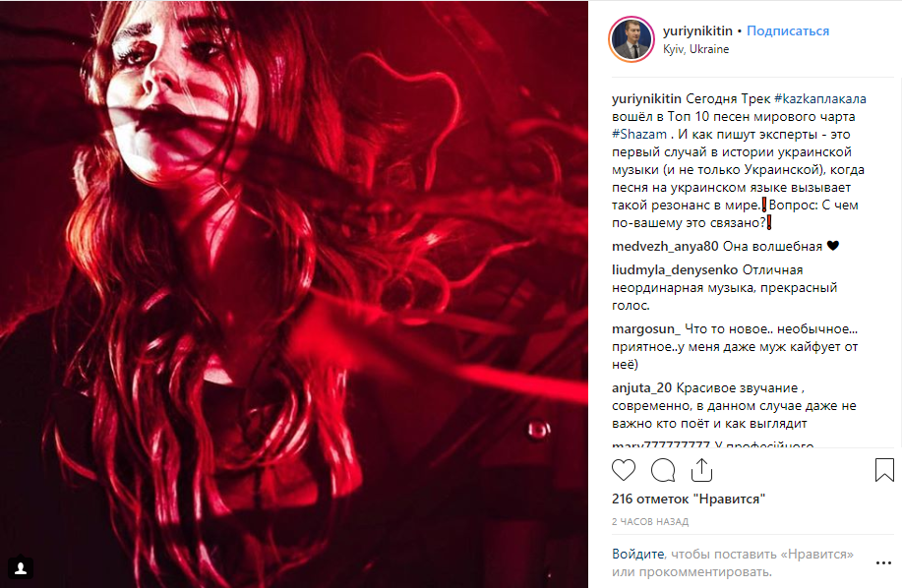Visit liudmyla_denysenko commenter profile
The height and width of the screenshot is (588, 902).
[x=675, y=270]
